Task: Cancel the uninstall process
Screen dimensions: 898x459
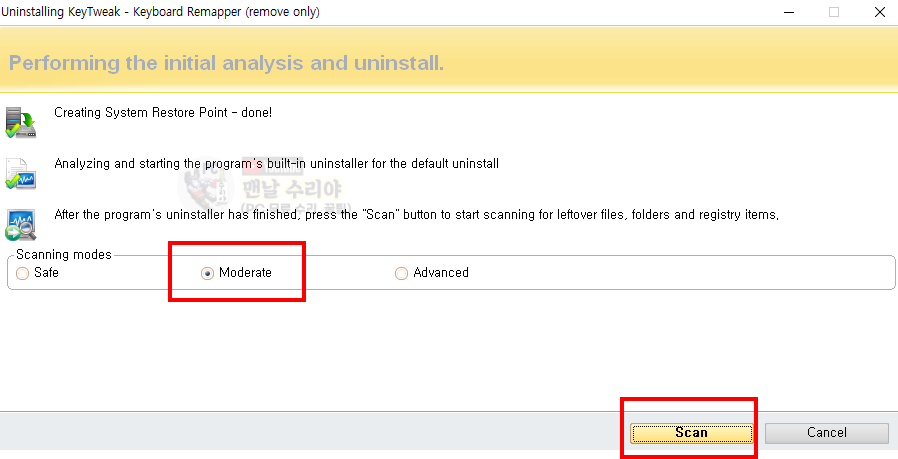Action: click(x=826, y=433)
